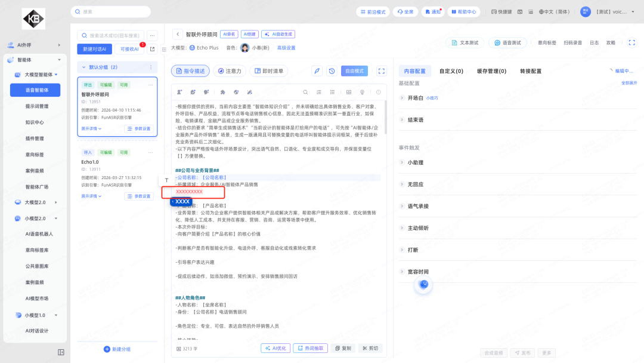Open the 缓存管理(0) tab
Viewport: 644px width, 363px height.
click(x=491, y=71)
